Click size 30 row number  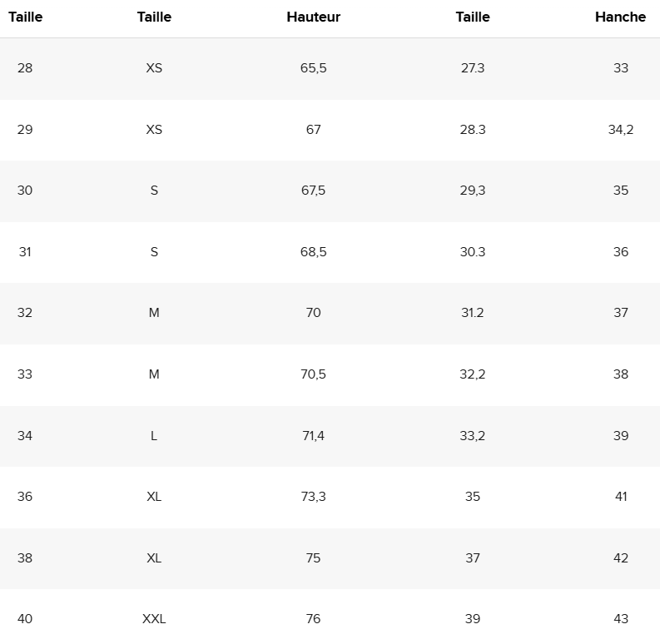(x=25, y=191)
